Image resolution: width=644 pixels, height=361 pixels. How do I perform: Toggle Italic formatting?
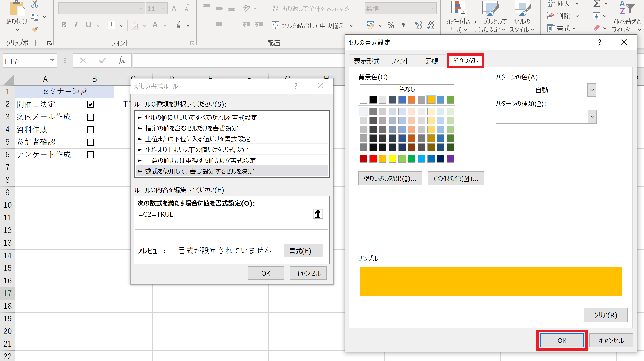tap(76, 25)
